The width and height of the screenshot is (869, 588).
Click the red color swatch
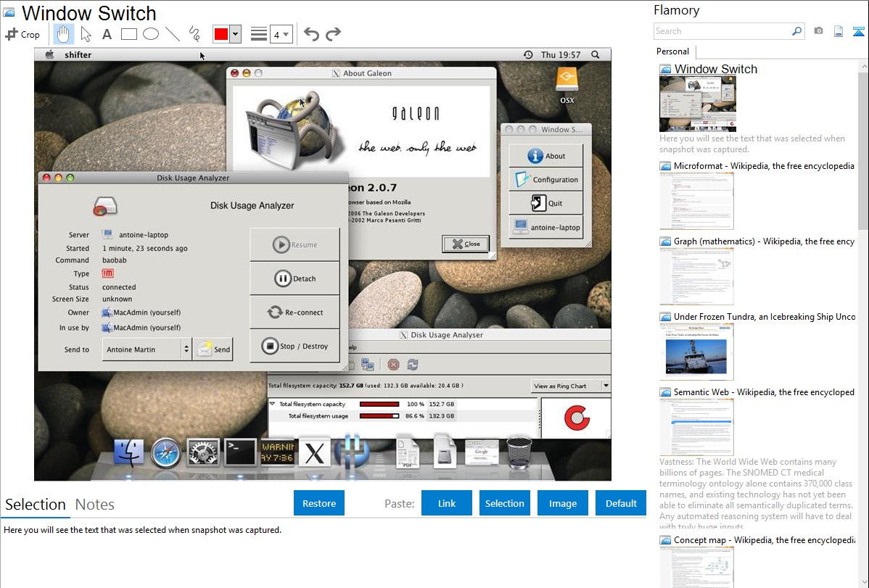pos(221,34)
